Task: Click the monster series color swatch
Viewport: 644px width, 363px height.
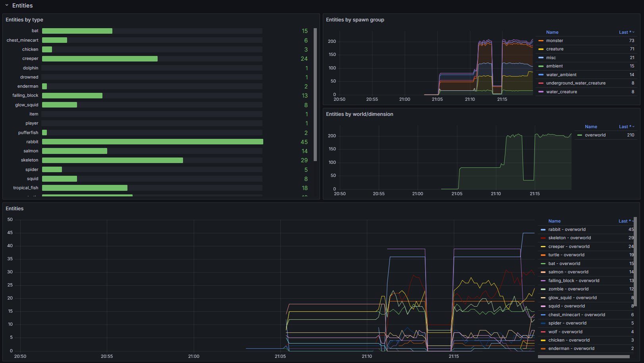Action: pos(541,41)
